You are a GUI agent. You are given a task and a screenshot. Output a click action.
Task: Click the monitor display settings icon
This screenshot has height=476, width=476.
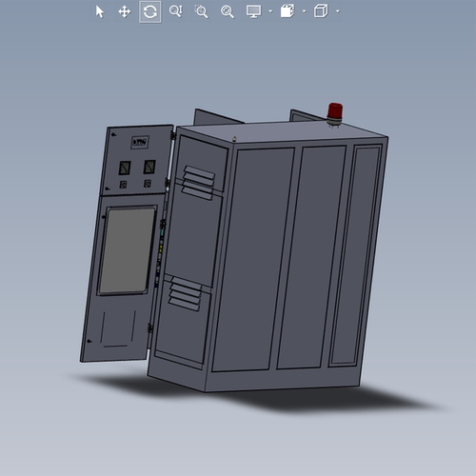click(253, 11)
